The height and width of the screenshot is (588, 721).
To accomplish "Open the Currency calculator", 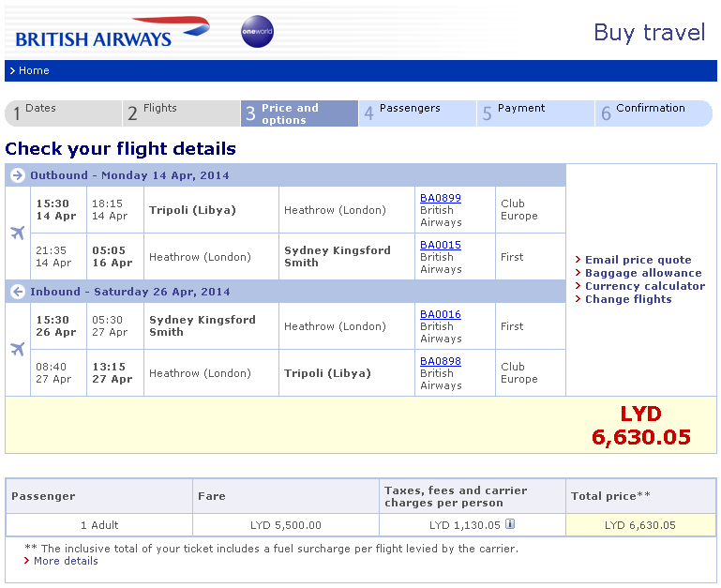I will pyautogui.click(x=644, y=286).
